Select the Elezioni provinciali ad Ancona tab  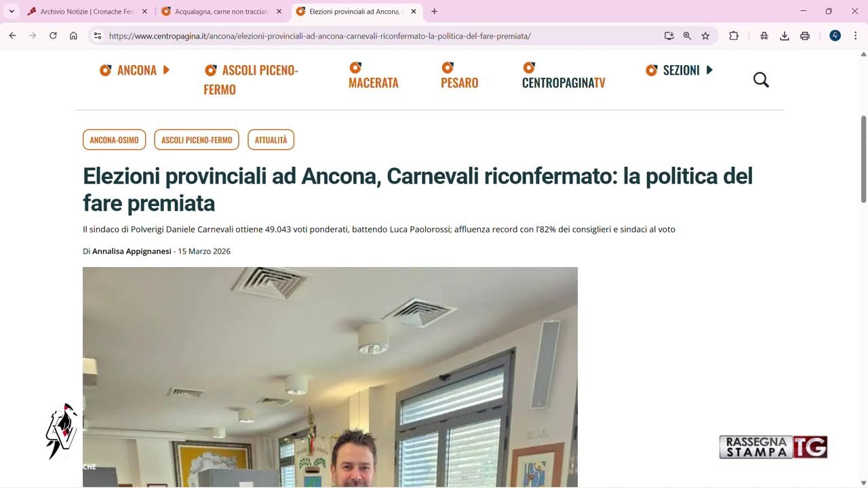click(357, 12)
